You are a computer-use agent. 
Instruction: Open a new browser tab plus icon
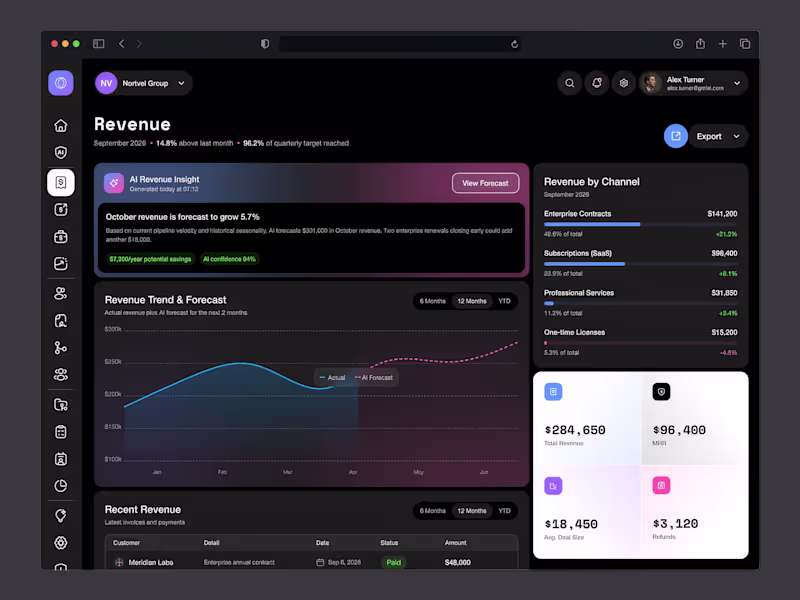(x=722, y=44)
